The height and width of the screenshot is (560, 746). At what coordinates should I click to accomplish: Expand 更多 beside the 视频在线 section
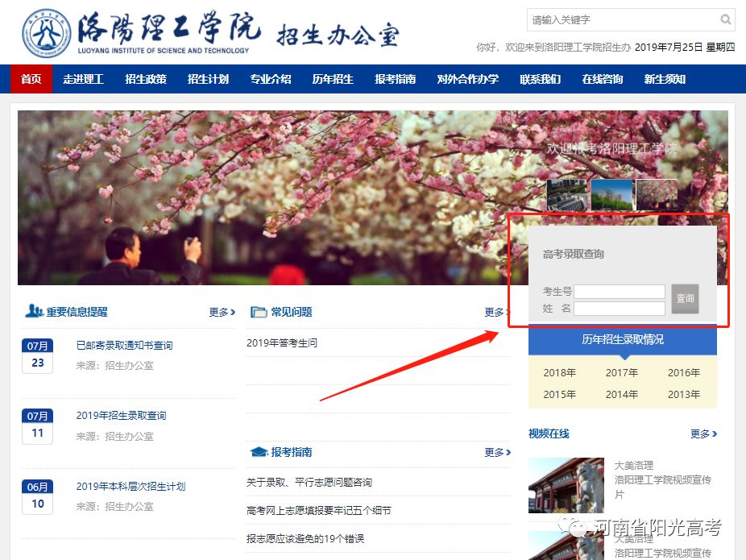700,433
